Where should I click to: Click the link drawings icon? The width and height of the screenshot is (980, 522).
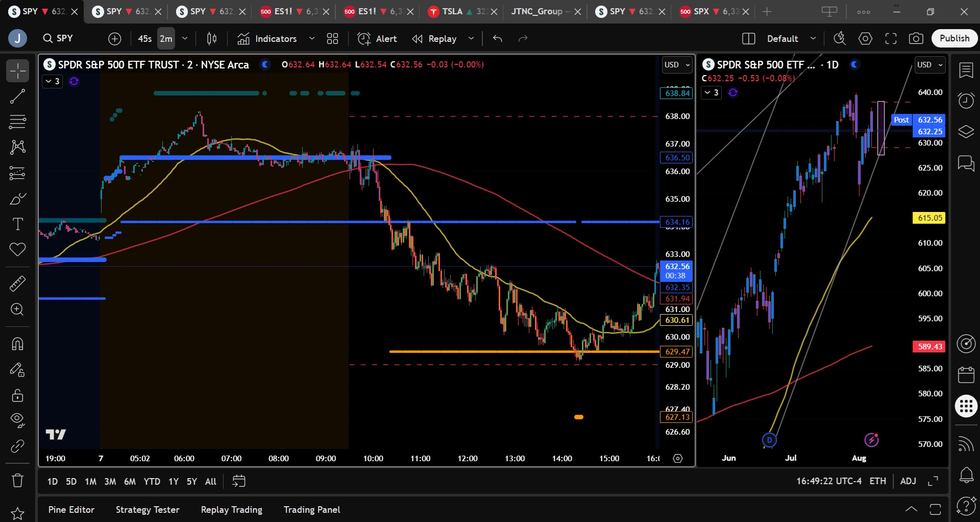pyautogui.click(x=17, y=446)
